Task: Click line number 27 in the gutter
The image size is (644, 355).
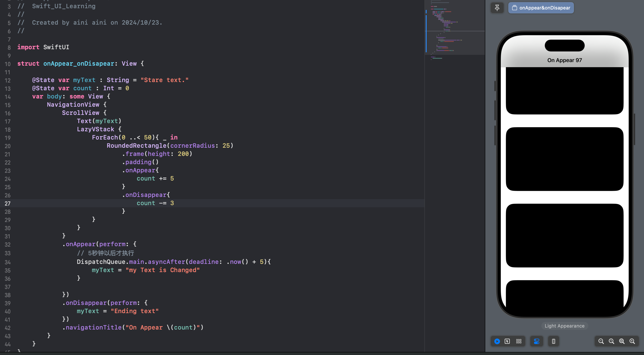Action: pos(8,204)
